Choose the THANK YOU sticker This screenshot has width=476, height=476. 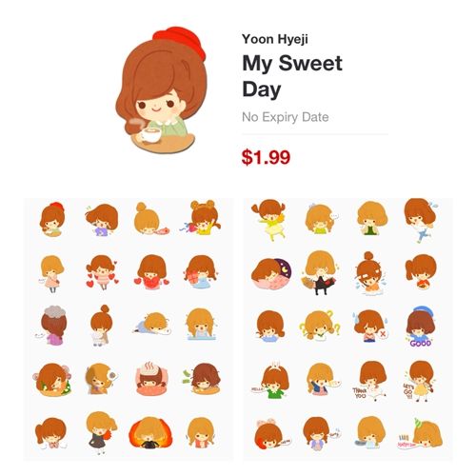pos(370,381)
